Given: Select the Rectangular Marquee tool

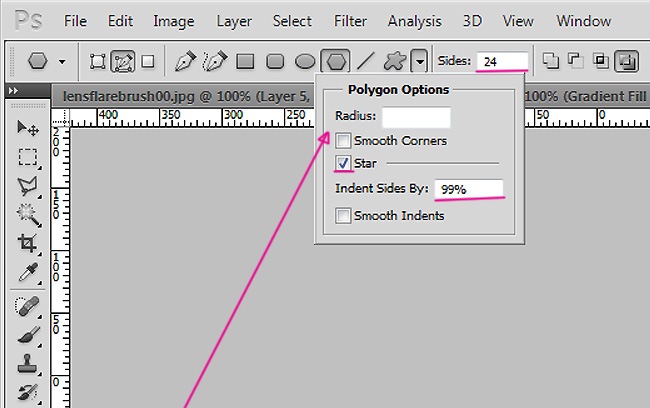Looking at the screenshot, I should 28,157.
